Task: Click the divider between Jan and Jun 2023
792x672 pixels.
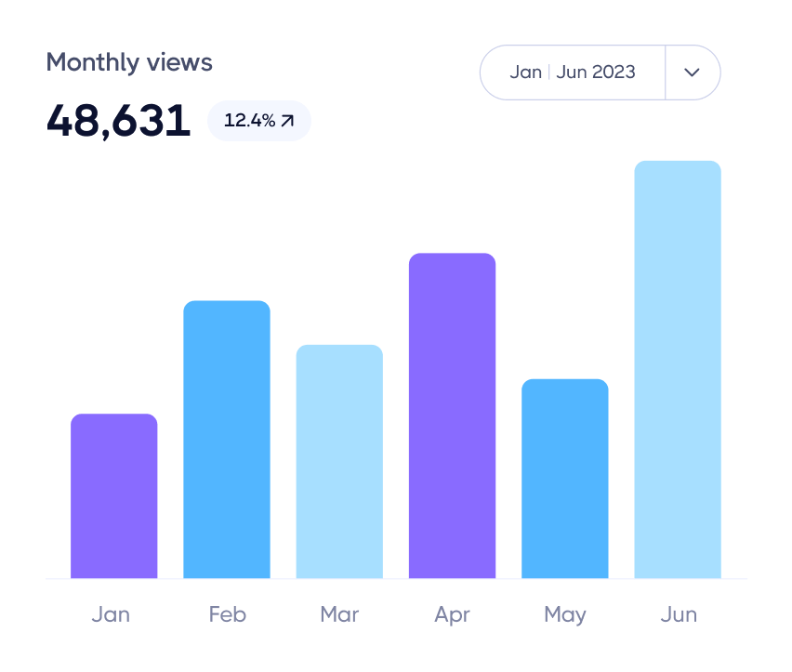Action: click(x=550, y=72)
